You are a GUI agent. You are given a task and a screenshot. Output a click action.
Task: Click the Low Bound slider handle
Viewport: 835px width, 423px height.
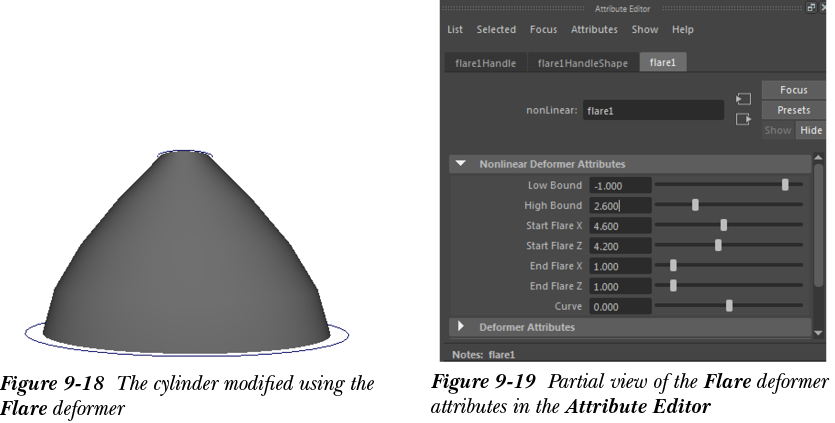785,185
